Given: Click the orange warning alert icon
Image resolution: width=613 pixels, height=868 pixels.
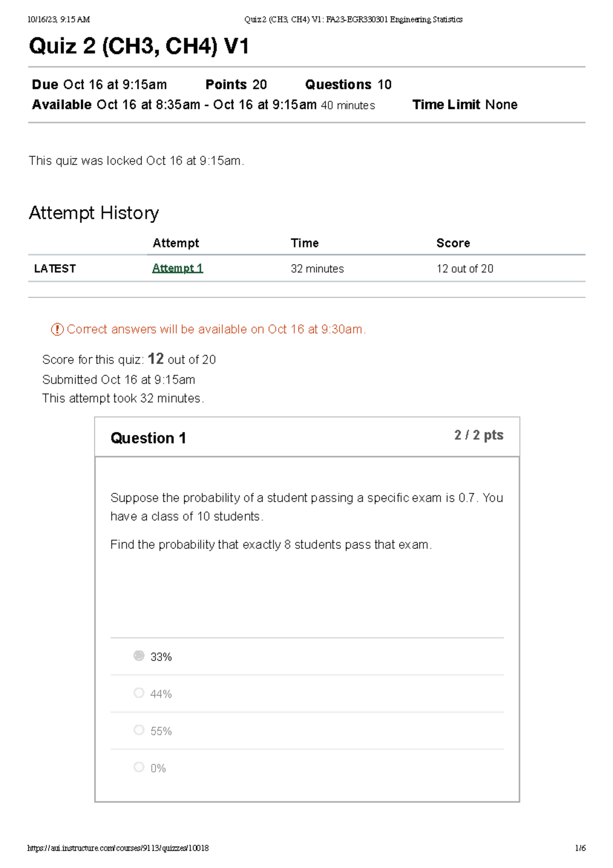Looking at the screenshot, I should coord(58,330).
